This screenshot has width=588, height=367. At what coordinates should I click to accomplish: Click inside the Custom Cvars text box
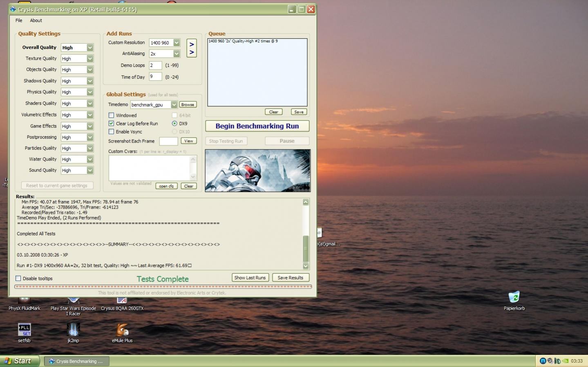(150, 168)
